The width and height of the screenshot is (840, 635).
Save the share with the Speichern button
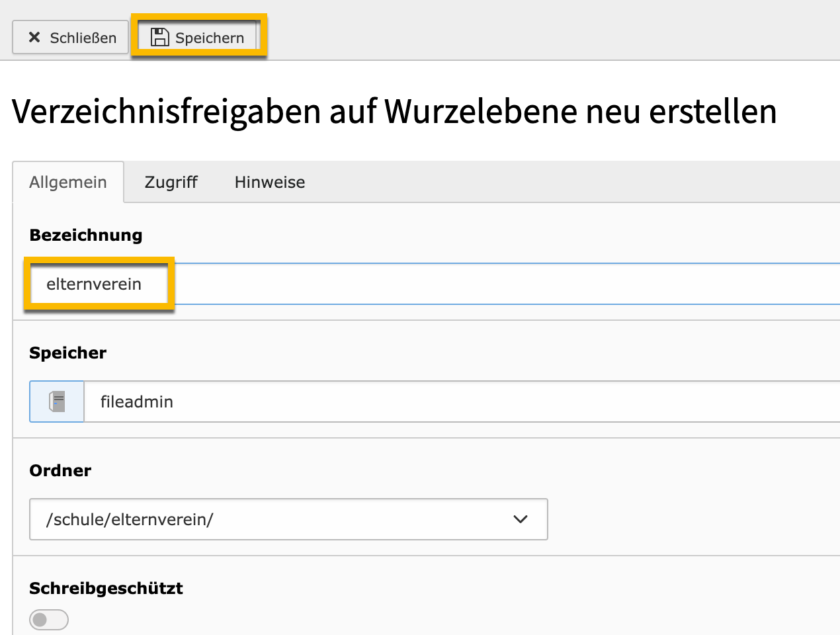198,37
